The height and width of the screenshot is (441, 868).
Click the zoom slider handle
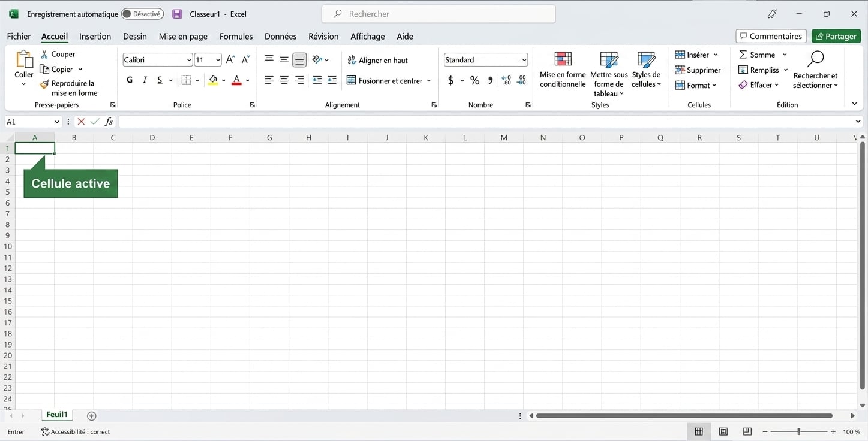click(798, 431)
